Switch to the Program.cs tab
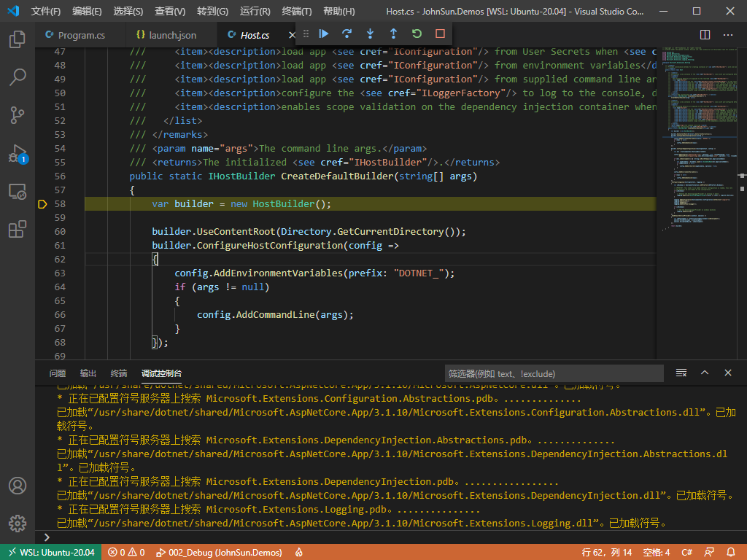 tap(80, 35)
